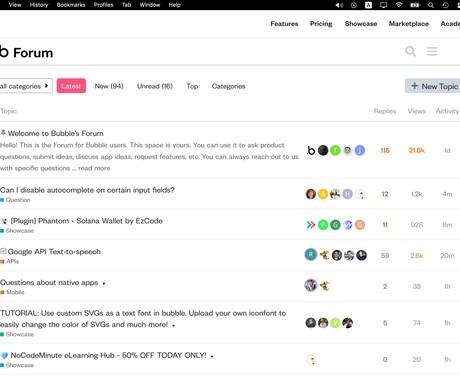The height and width of the screenshot is (380, 460).
Task: Click the Bubble avatar on Welcome topic
Action: 311,150
